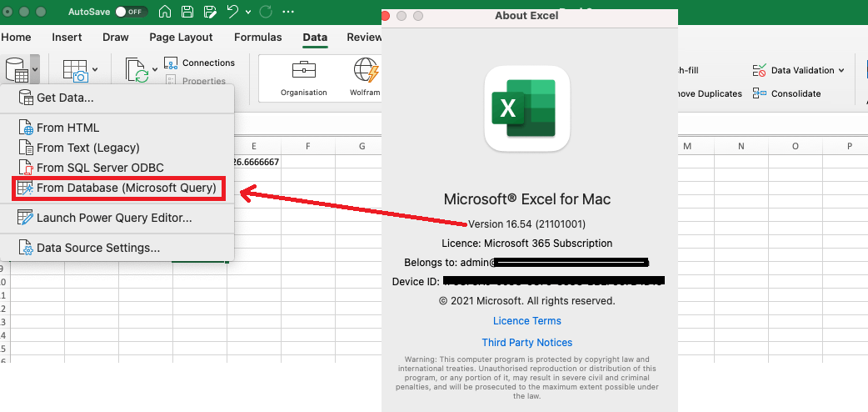Choose Get Data... from the dropdown menu
Screen dimensions: 868x412
[117, 98]
